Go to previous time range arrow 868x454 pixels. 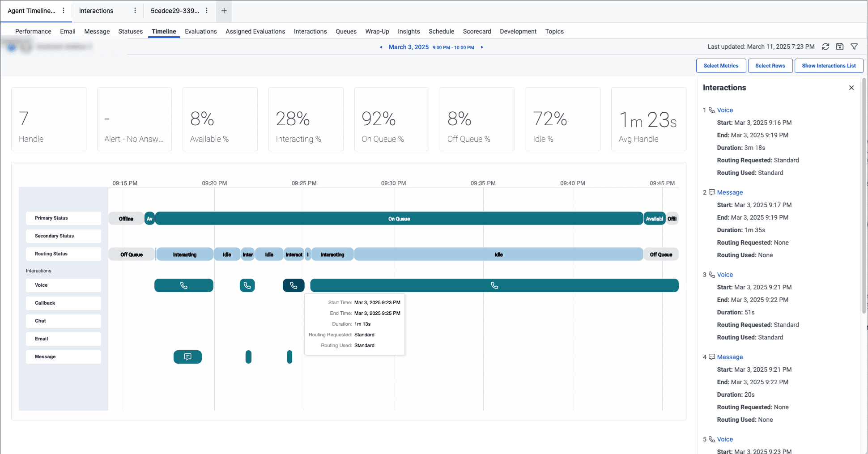point(381,47)
